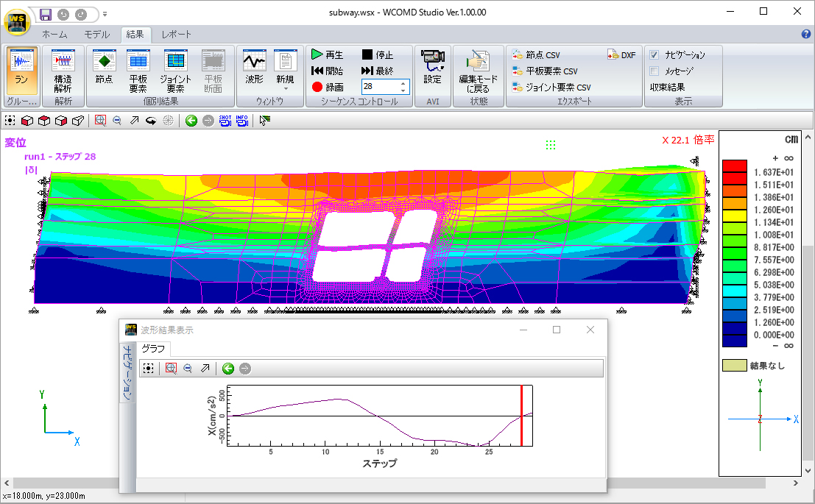
Task: Click the SHOT capture icon in toolbar
Action: pyautogui.click(x=225, y=121)
